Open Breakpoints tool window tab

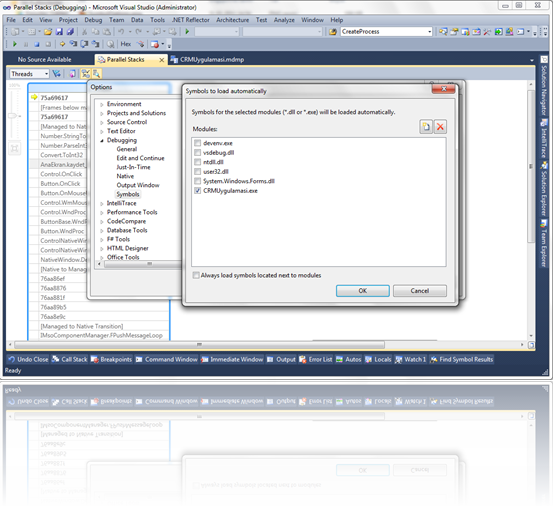(111, 359)
